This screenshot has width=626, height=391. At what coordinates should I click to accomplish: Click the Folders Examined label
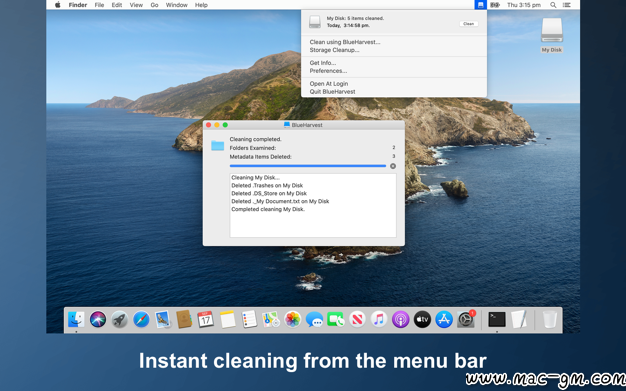click(x=252, y=148)
